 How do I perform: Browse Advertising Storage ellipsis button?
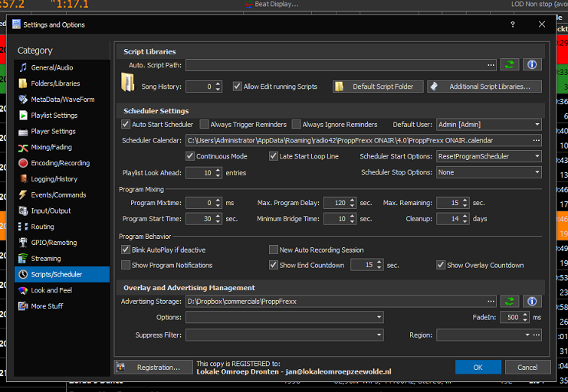click(x=491, y=301)
